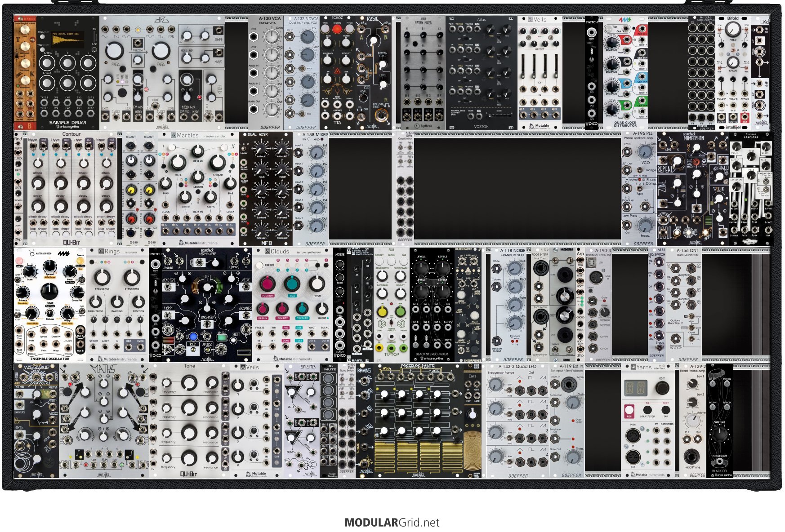Select the Sample Drum module
Image resolution: width=785 pixels, height=532 pixels.
[x=68, y=73]
